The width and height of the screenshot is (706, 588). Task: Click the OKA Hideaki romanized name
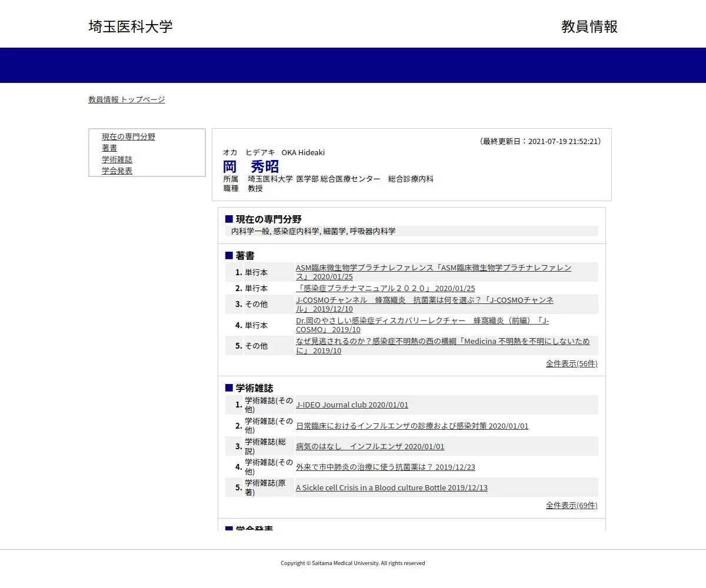(x=303, y=152)
